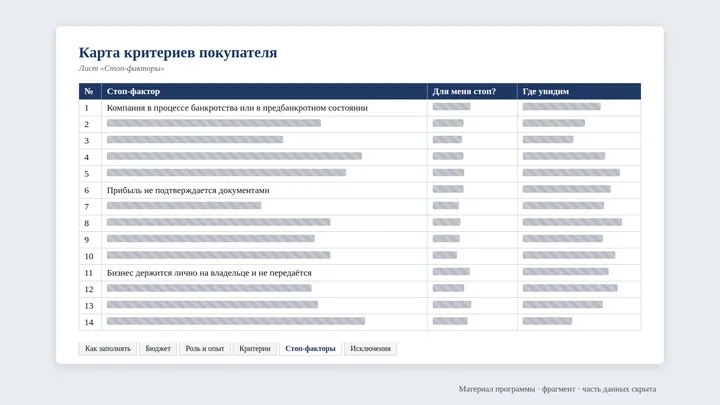The image size is (720, 405).
Task: Click the «Стоп-фактор» column header
Action: (x=264, y=91)
